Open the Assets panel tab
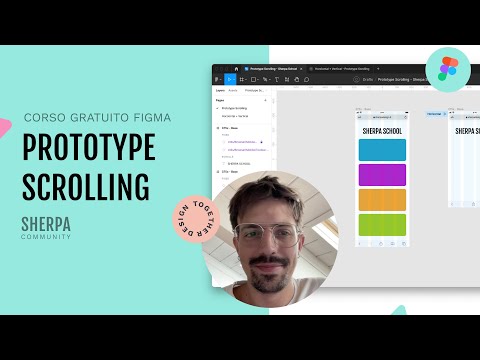Image resolution: width=480 pixels, height=360 pixels. click(233, 90)
